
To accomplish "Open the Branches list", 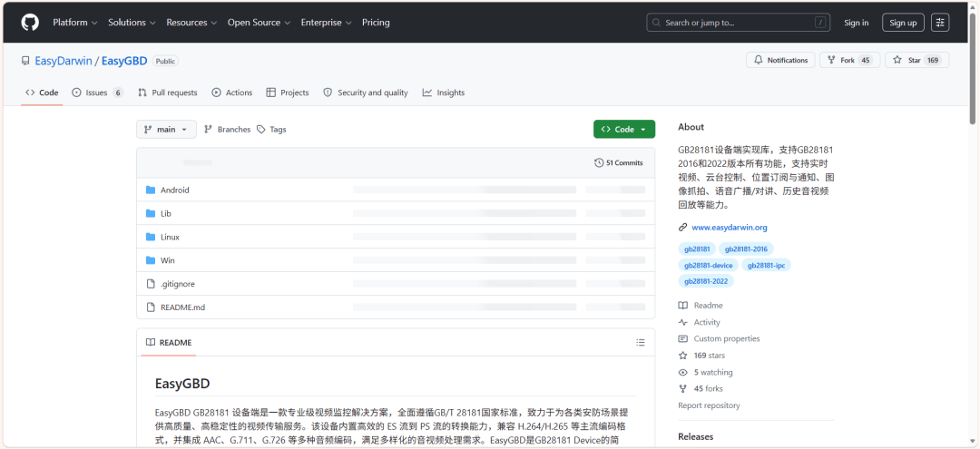I will coord(228,130).
